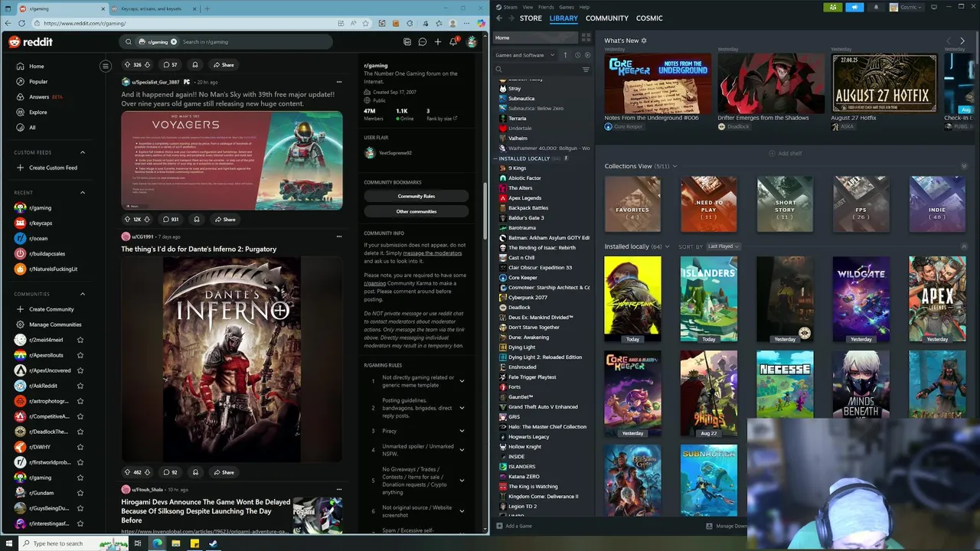The image size is (980, 551).
Task: Share the No Man's Sky post
Action: point(224,220)
